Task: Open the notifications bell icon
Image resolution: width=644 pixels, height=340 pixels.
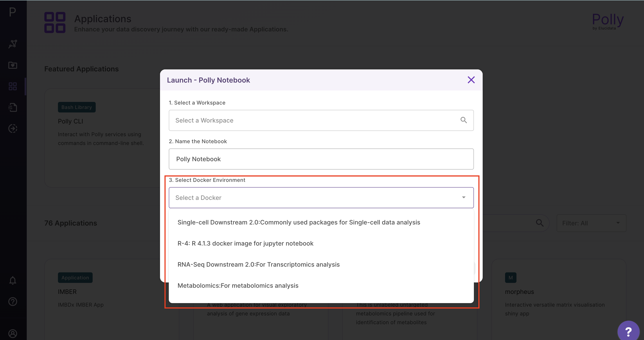Action: click(x=13, y=280)
